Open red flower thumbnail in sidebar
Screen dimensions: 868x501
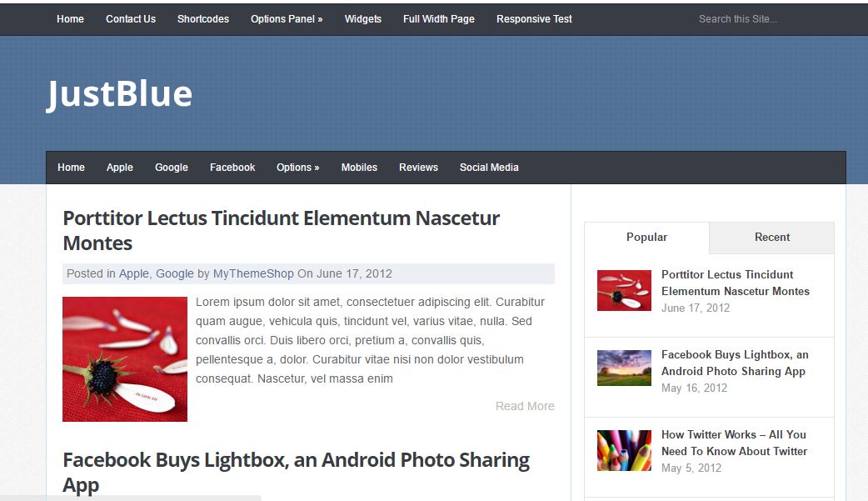[624, 290]
